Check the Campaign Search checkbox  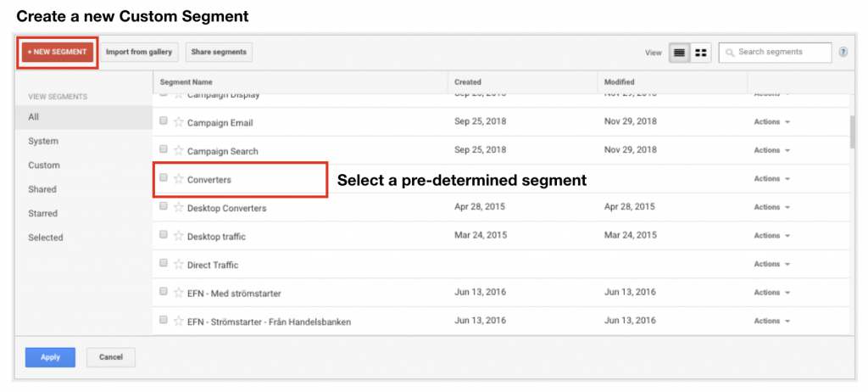tap(164, 149)
